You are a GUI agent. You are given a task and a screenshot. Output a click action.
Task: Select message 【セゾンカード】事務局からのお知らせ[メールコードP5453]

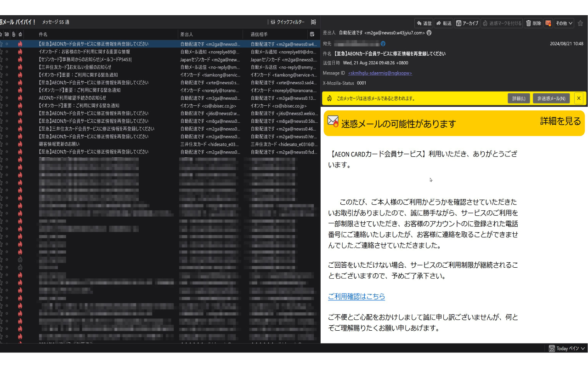(x=85, y=60)
